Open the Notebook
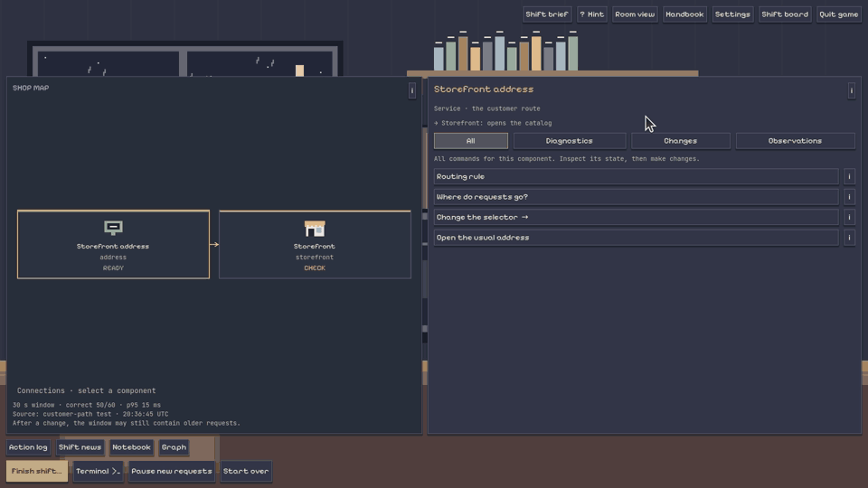868x488 pixels. (x=131, y=447)
